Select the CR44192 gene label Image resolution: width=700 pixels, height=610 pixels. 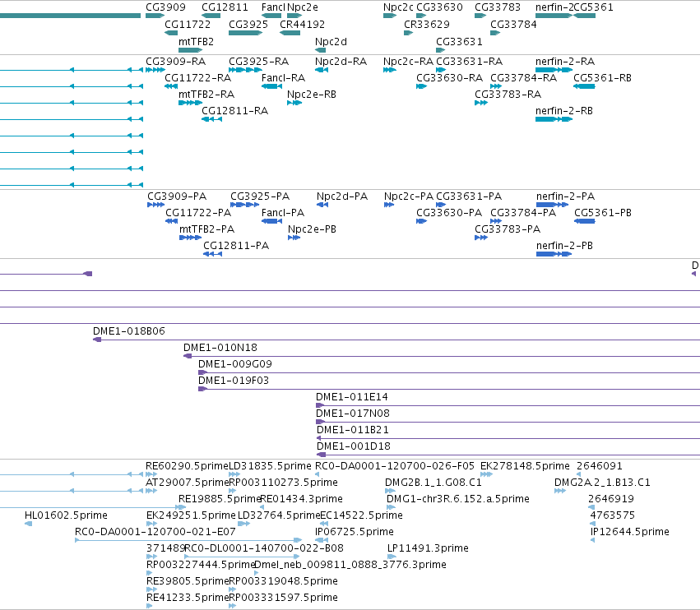coord(302,24)
